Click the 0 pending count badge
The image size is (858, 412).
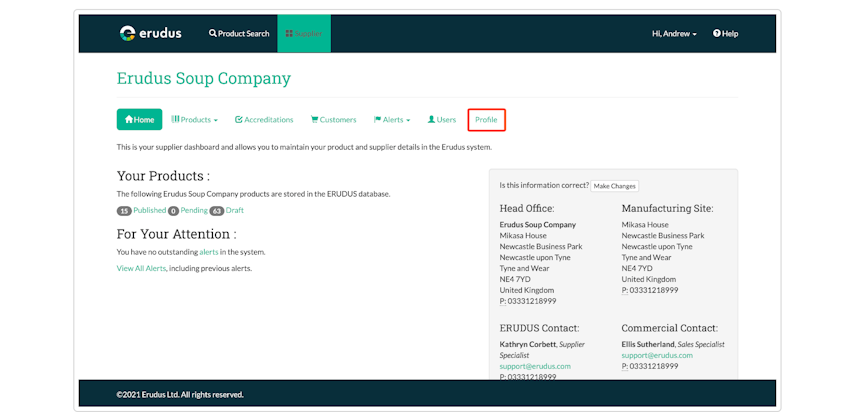[x=173, y=211]
